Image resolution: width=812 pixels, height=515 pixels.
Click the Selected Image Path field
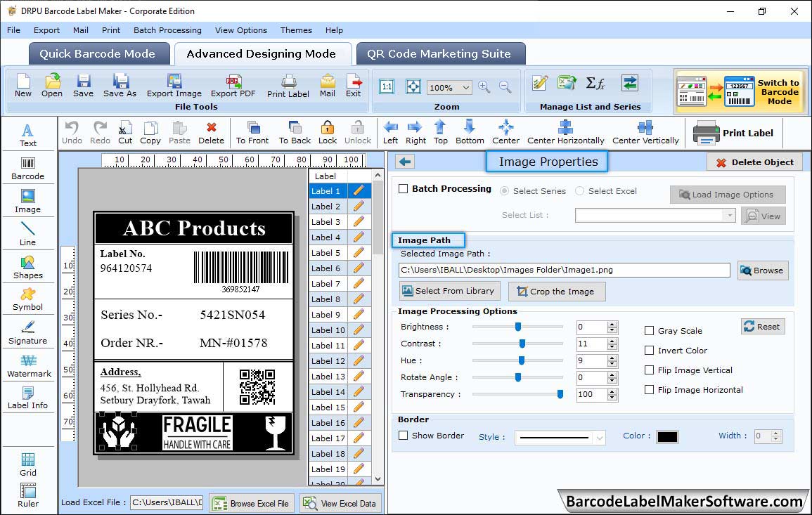pyautogui.click(x=565, y=270)
